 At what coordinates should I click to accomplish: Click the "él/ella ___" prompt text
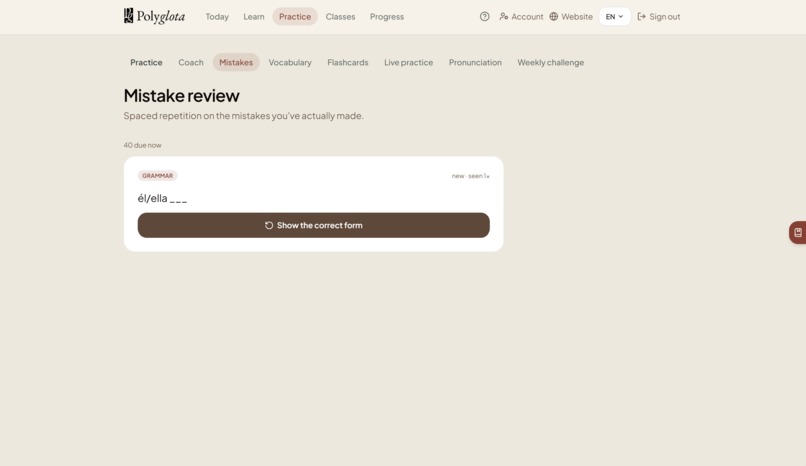pos(162,198)
